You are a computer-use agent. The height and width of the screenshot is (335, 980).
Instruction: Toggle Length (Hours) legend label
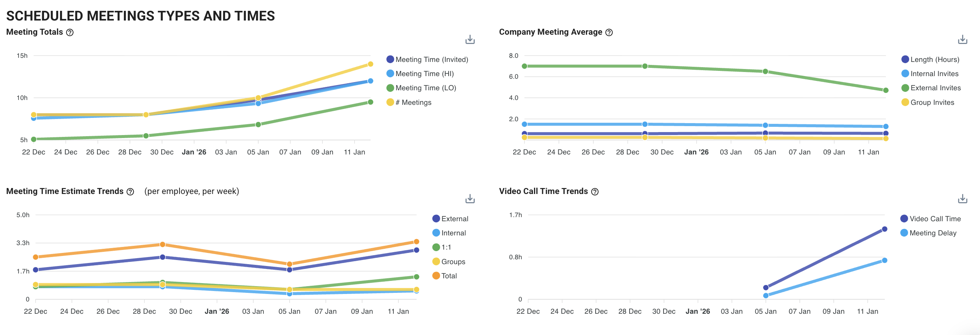934,60
